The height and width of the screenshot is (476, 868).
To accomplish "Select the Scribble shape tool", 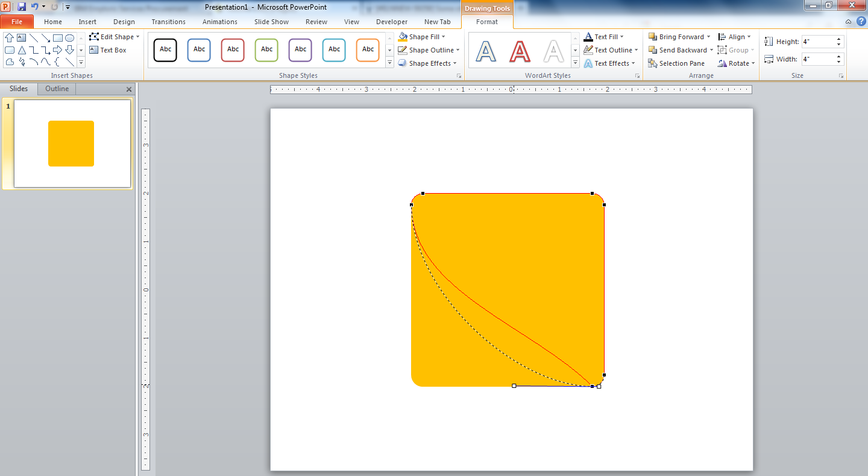I will click(22, 62).
